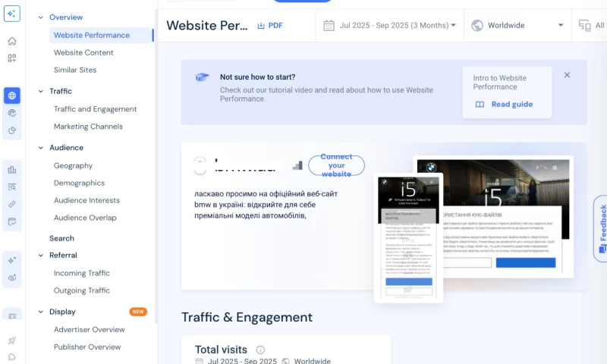Screen dimensions: 607x364
Task: Click the globe with checkmark icon
Action: [x=12, y=113]
